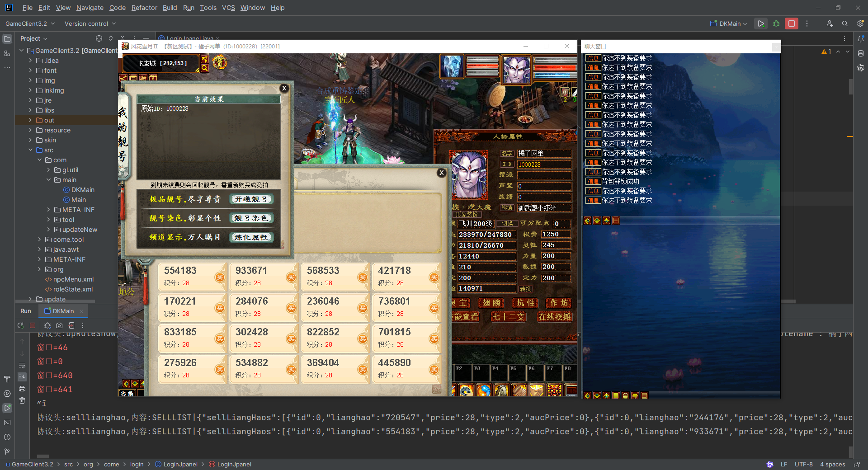Open the Terminal tool window icon
This screenshot has height=470, width=868.
(7, 423)
